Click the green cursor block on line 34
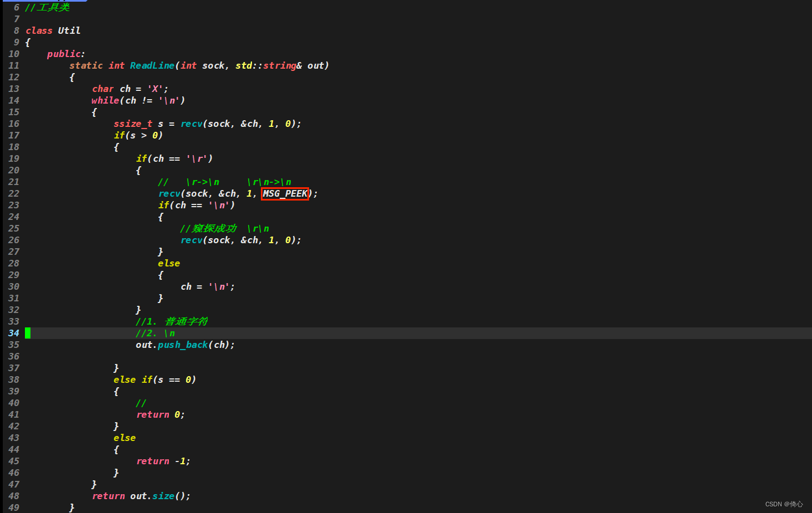812x513 pixels. pyautogui.click(x=28, y=333)
